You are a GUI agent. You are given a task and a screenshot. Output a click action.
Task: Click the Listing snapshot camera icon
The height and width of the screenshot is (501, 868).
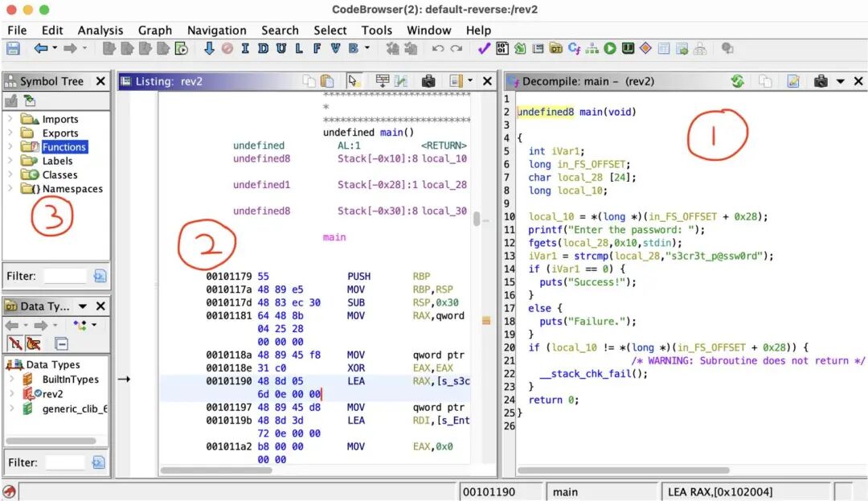[428, 81]
